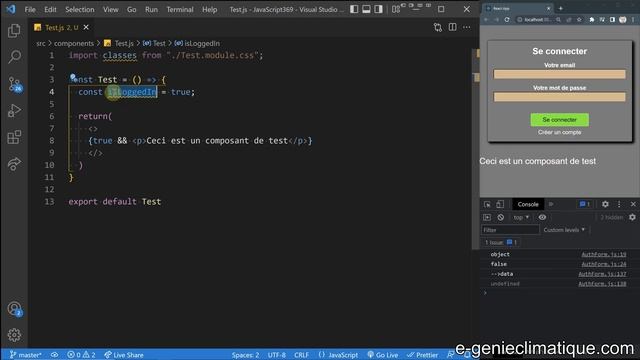Customize layout icon in VS Code title bar
The image size is (640, 360).
pos(396,9)
